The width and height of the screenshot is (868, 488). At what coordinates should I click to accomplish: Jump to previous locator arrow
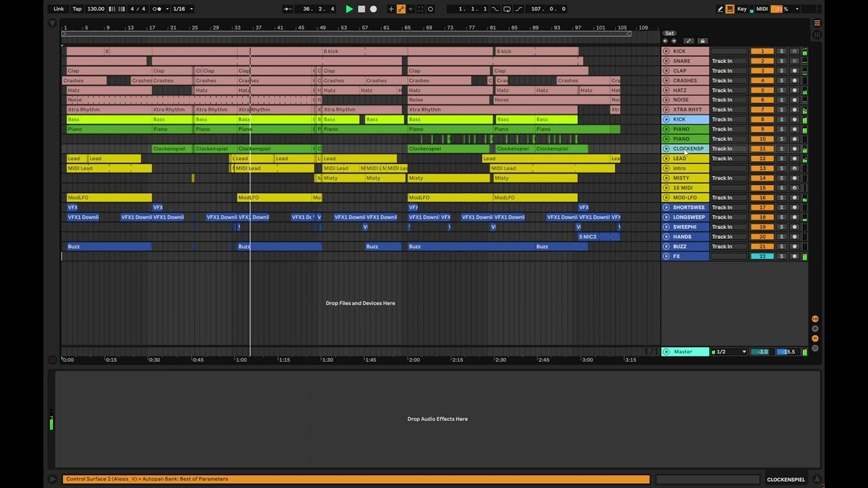665,41
